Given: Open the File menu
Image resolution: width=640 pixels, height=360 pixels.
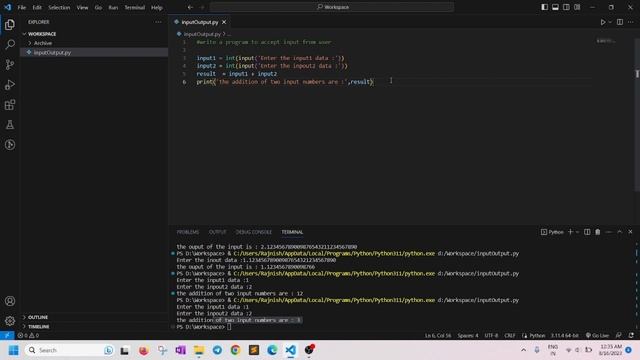Looking at the screenshot, I should (x=22, y=7).
